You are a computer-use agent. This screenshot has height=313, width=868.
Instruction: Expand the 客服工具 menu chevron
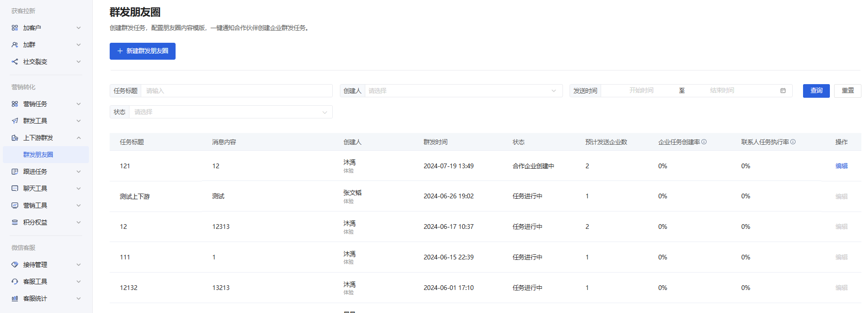(x=79, y=282)
